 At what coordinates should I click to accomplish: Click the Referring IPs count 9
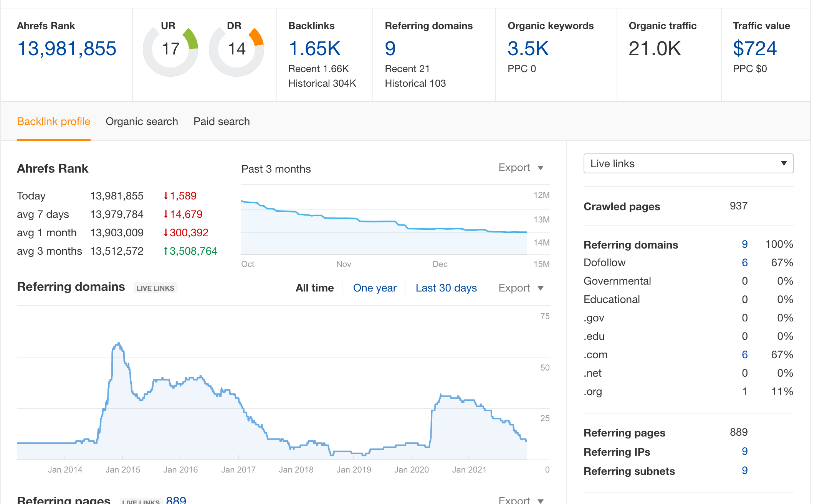click(744, 451)
